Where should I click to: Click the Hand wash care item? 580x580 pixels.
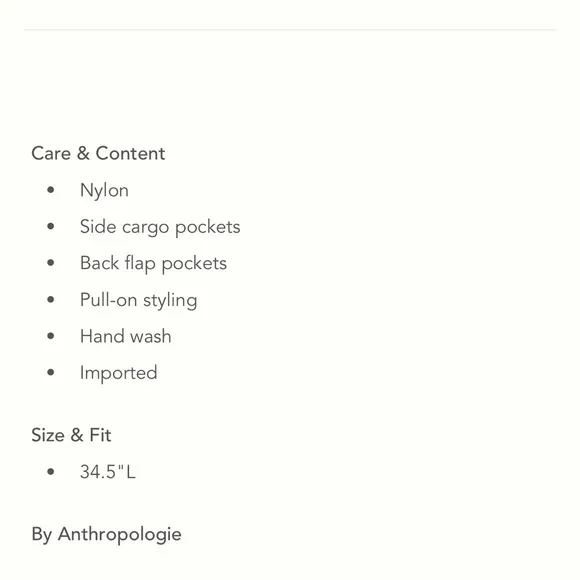[x=126, y=336]
